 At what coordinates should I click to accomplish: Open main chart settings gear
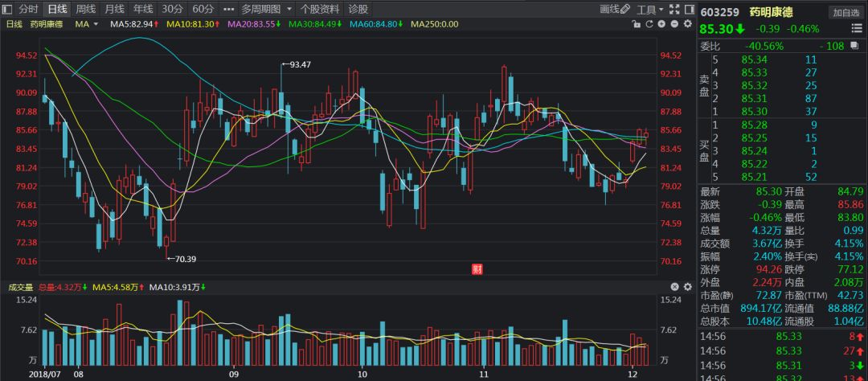point(686,24)
